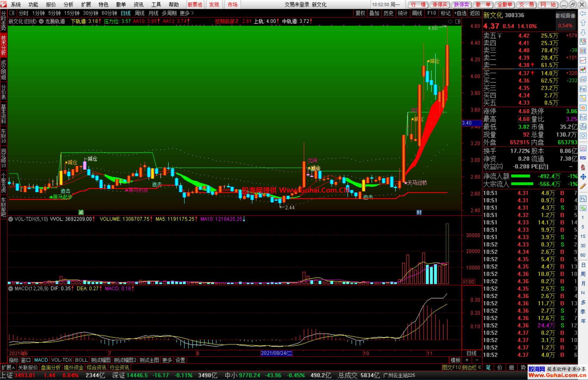Select monthly 月 period in right toolbar
The image size is (588, 380).
583,283
